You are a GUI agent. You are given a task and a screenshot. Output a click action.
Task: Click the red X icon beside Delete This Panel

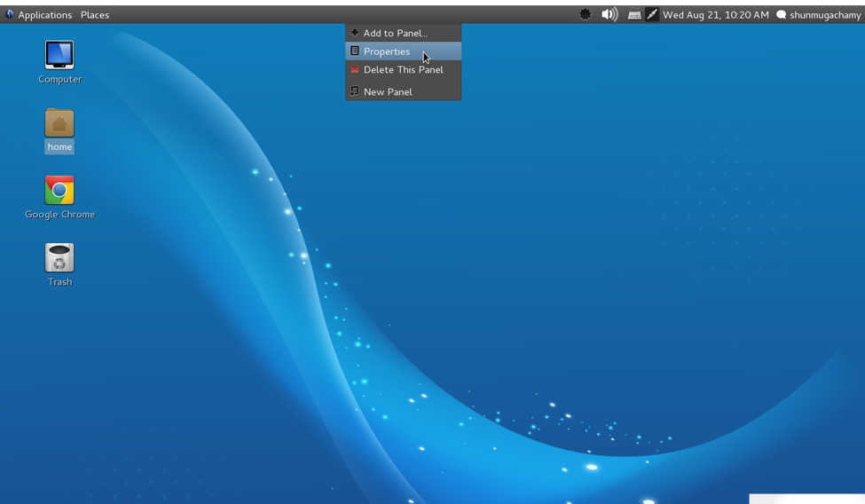[x=355, y=70]
